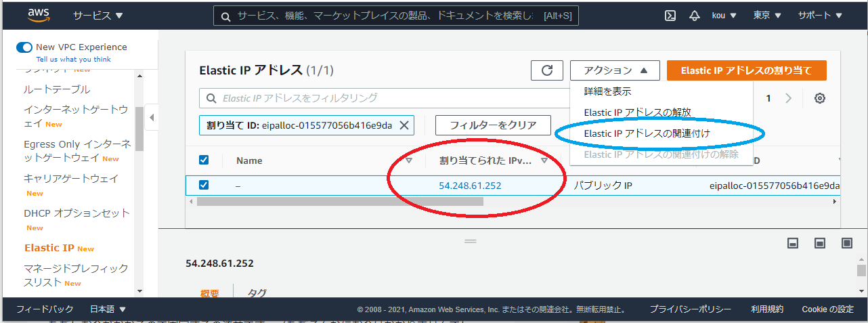Open the 日本語 language selector
Viewport: 868px width, 323px height.
tap(108, 309)
